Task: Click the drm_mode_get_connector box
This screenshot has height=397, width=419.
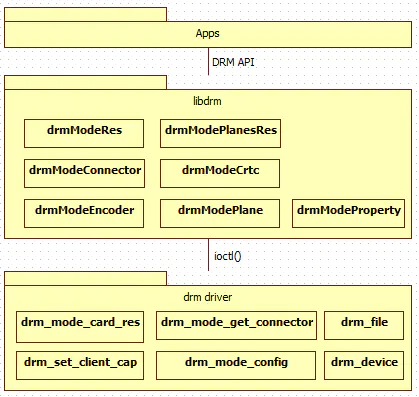Action: coord(236,325)
